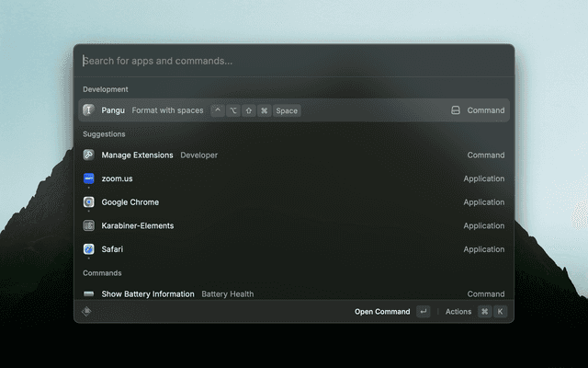
Task: Click the Safari compass icon
Action: pos(88,249)
